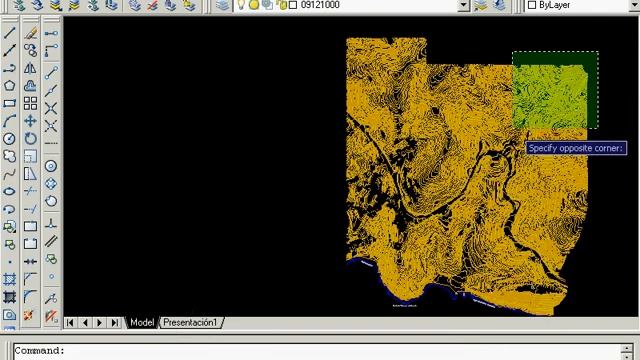Select the Polyline tool
This screenshot has height=360, width=640.
(9, 68)
